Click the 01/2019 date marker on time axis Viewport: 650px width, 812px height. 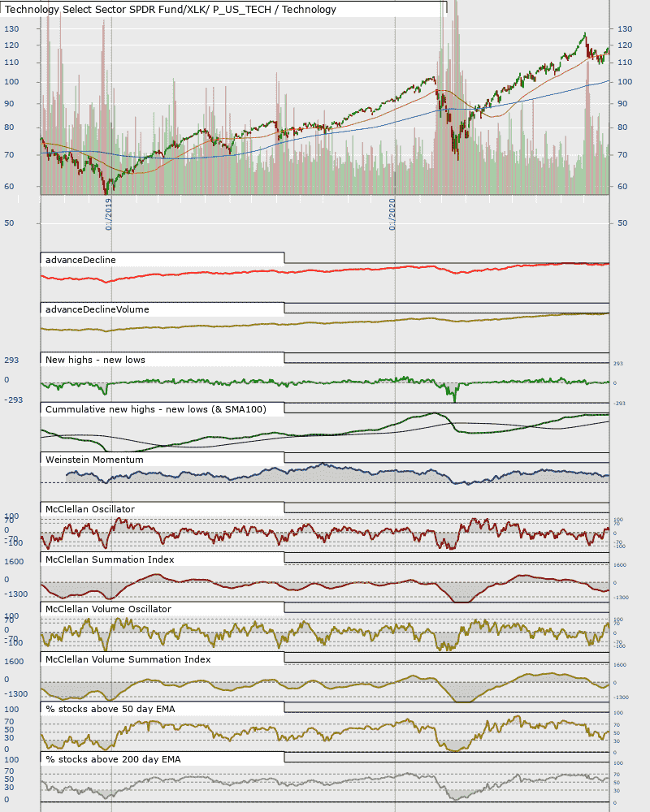tap(108, 214)
